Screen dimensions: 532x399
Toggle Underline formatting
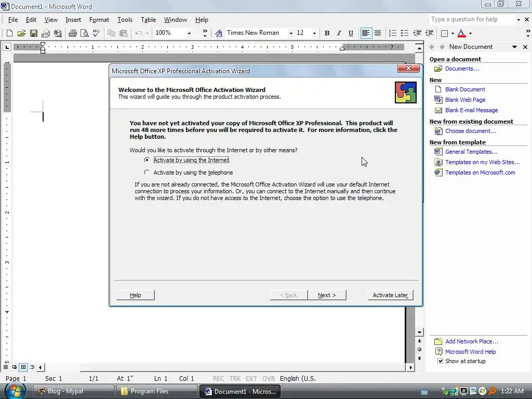[x=351, y=33]
